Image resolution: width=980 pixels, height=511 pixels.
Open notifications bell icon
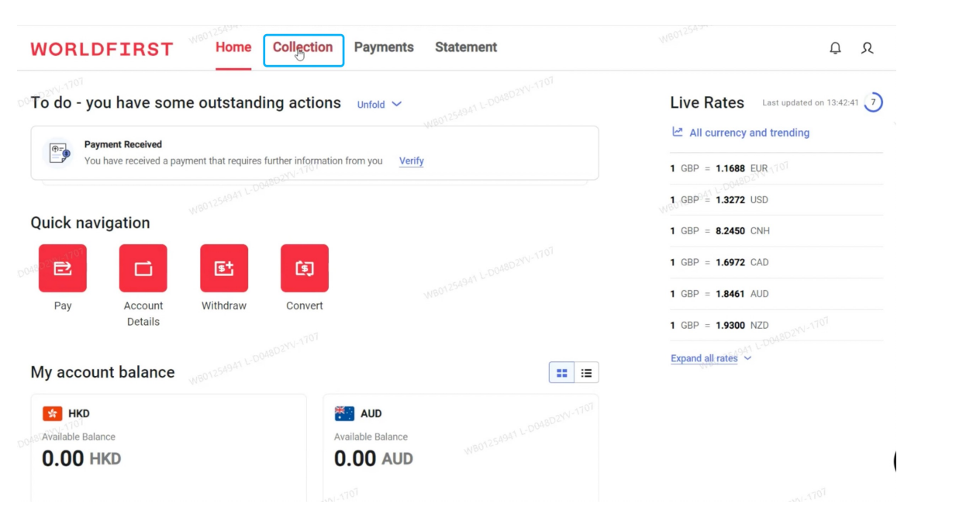coord(835,48)
